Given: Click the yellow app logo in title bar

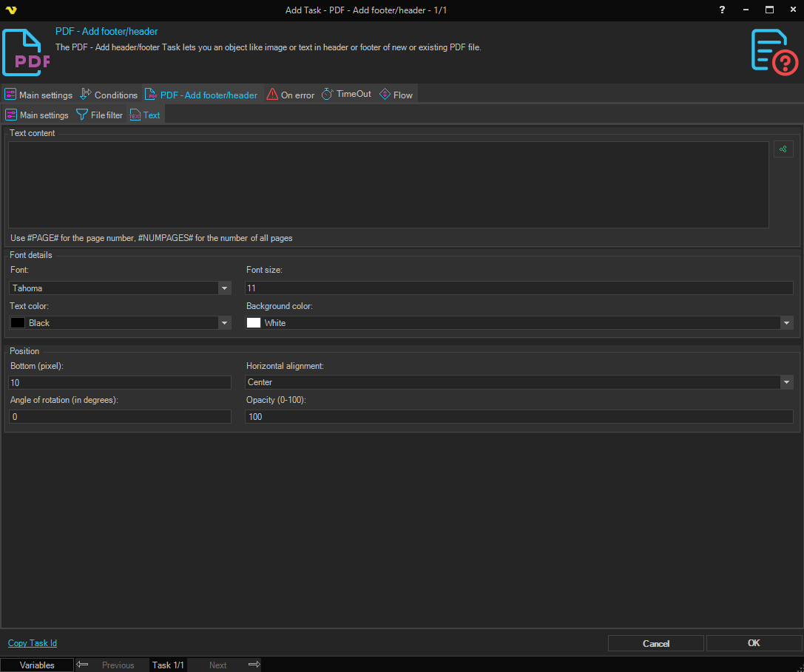Looking at the screenshot, I should click(10, 10).
